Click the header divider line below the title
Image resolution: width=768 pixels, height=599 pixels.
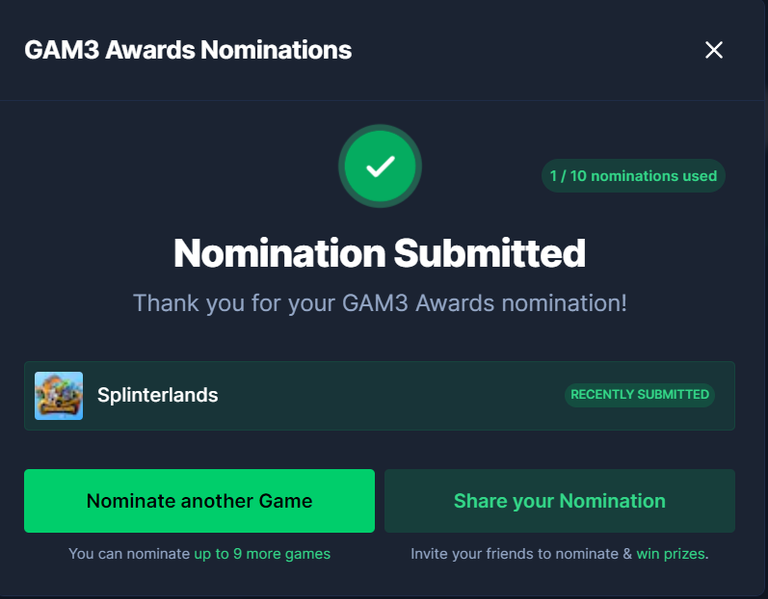(x=382, y=100)
